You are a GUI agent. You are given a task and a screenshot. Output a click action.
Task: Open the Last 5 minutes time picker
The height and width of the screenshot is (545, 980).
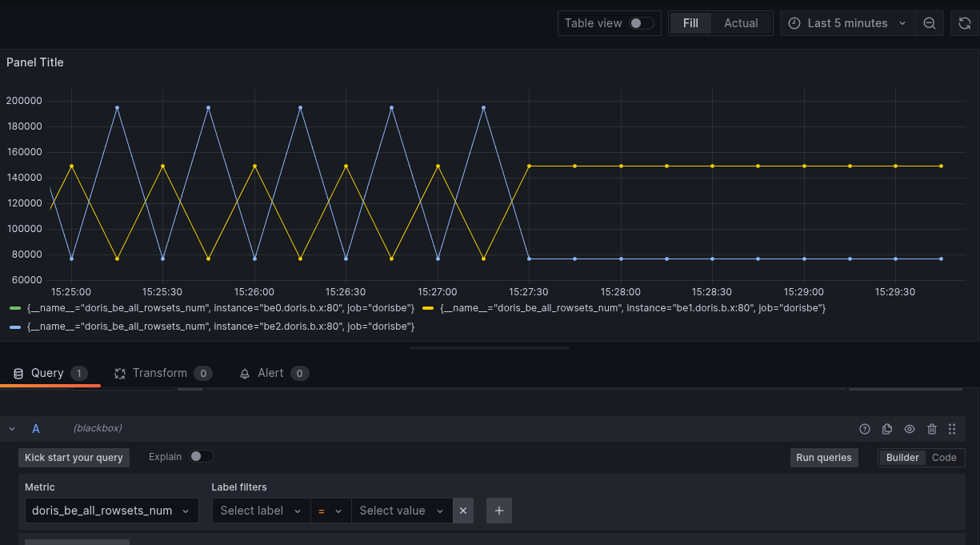click(x=848, y=23)
